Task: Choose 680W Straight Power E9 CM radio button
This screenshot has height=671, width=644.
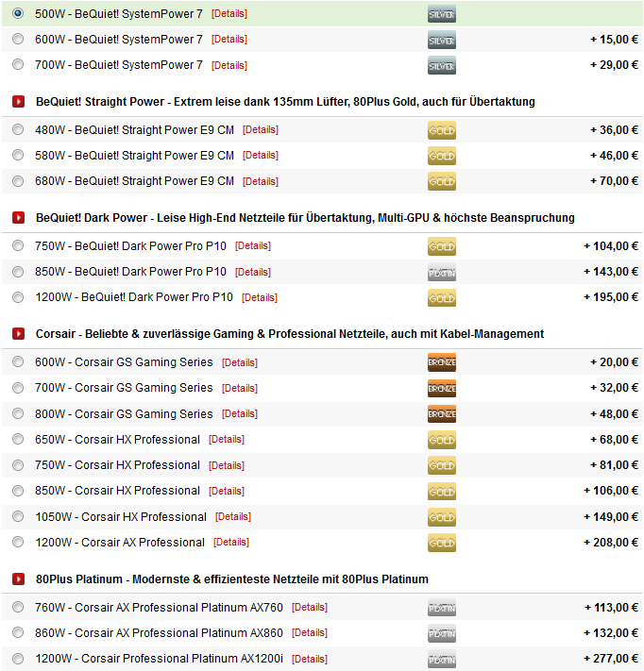Action: coord(18,181)
